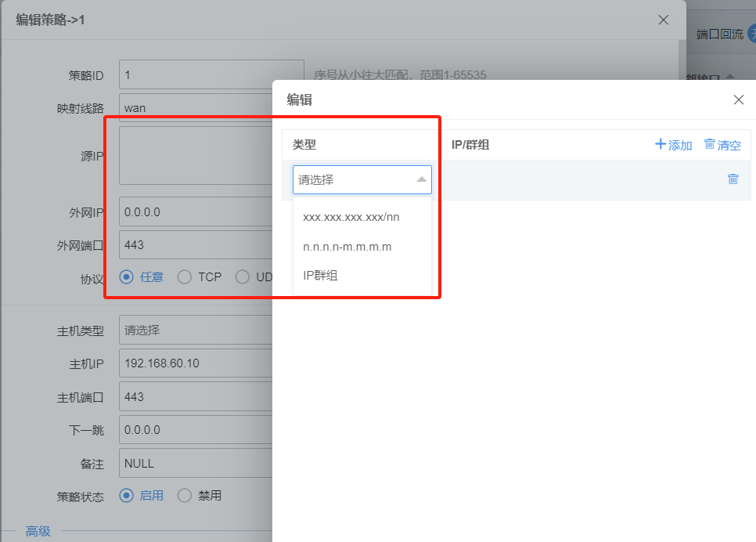Open the 主机类型 请选择 dropdown

pos(196,330)
